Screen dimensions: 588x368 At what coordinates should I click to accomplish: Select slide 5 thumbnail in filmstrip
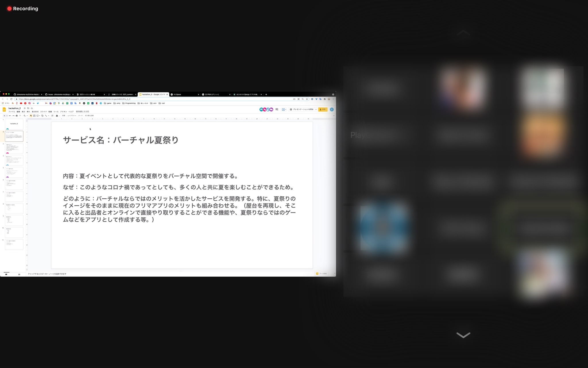click(x=14, y=172)
